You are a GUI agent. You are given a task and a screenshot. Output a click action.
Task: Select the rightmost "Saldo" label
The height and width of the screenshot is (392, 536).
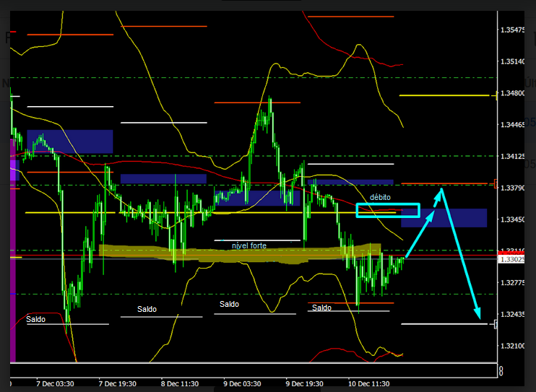click(322, 308)
